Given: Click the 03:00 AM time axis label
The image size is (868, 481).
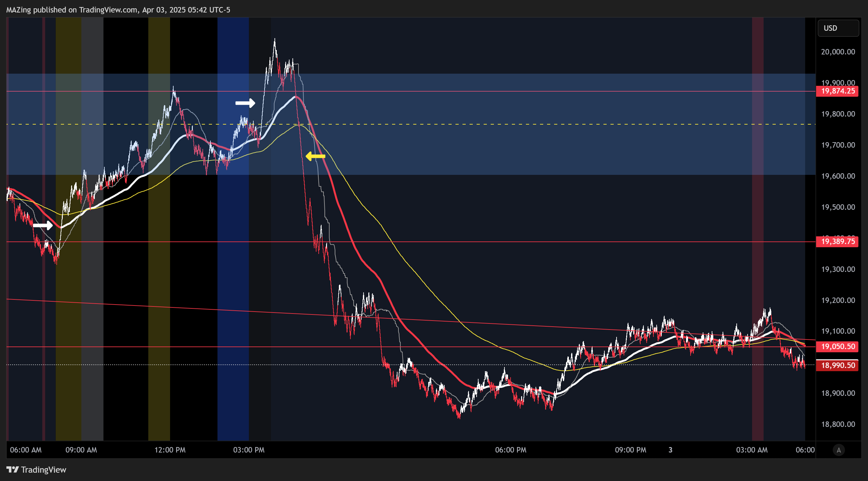Looking at the screenshot, I should point(752,450).
